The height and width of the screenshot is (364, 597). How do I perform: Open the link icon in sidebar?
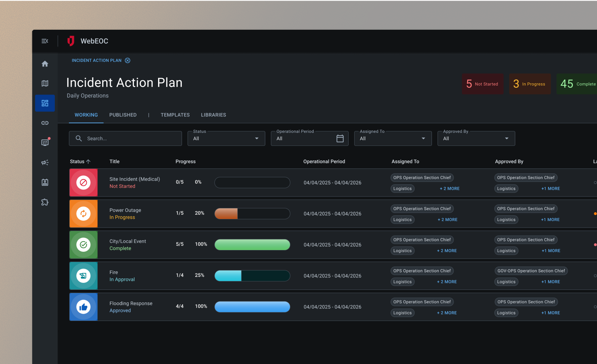[45, 123]
